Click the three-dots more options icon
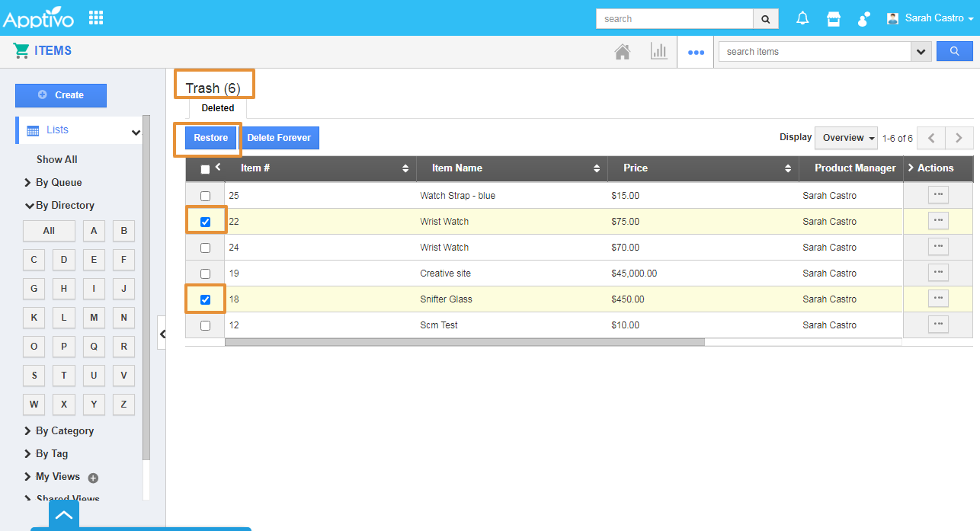980x531 pixels. click(x=695, y=53)
